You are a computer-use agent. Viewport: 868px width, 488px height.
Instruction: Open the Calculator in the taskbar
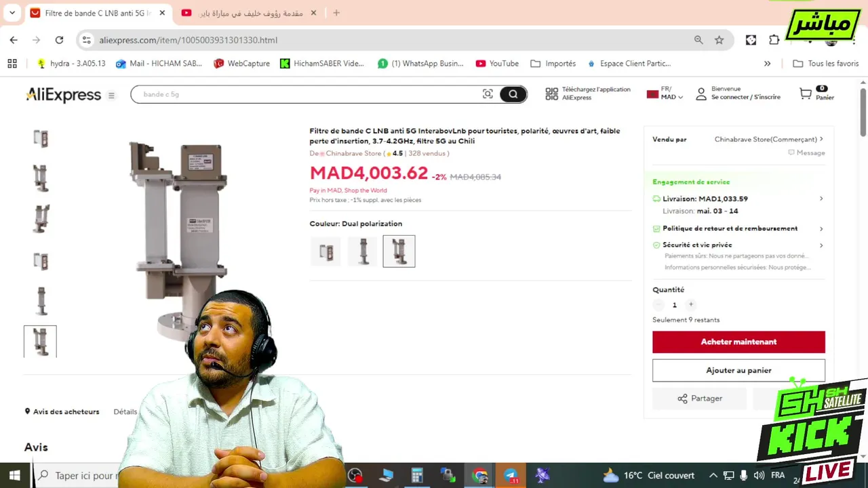[417, 475]
